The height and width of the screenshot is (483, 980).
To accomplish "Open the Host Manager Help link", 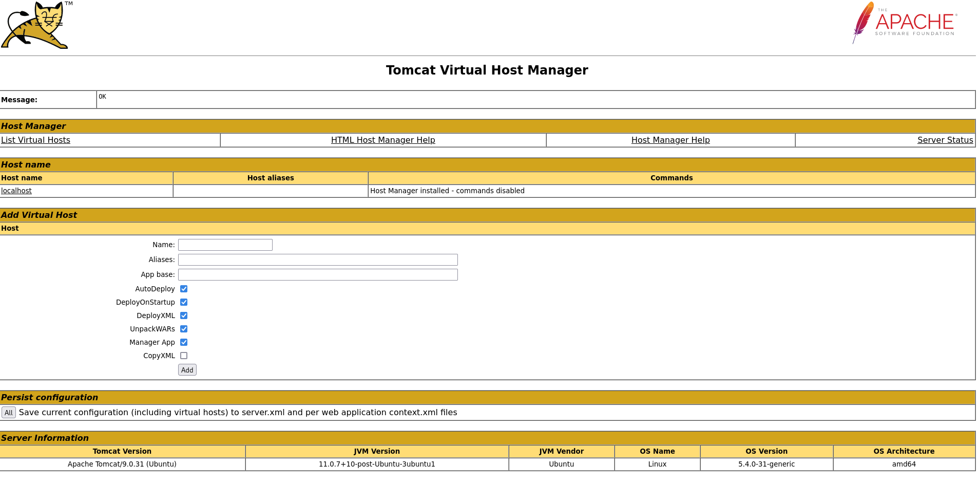I will [x=670, y=140].
